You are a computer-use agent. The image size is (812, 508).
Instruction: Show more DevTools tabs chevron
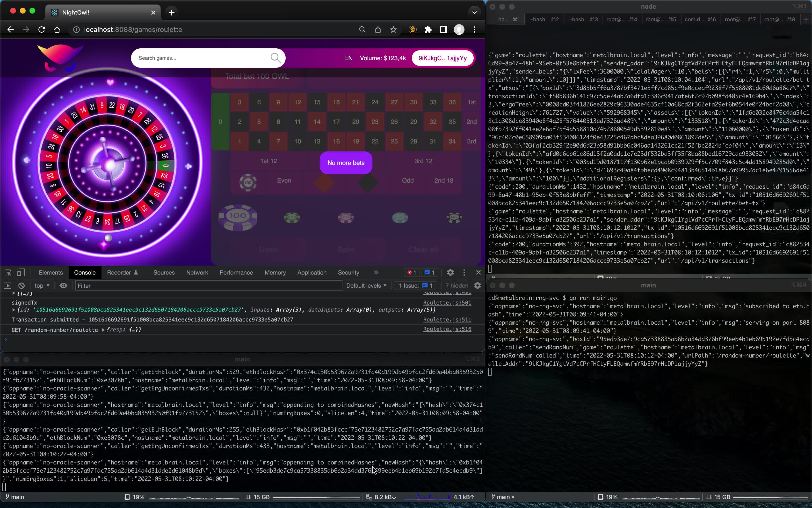pos(376,272)
